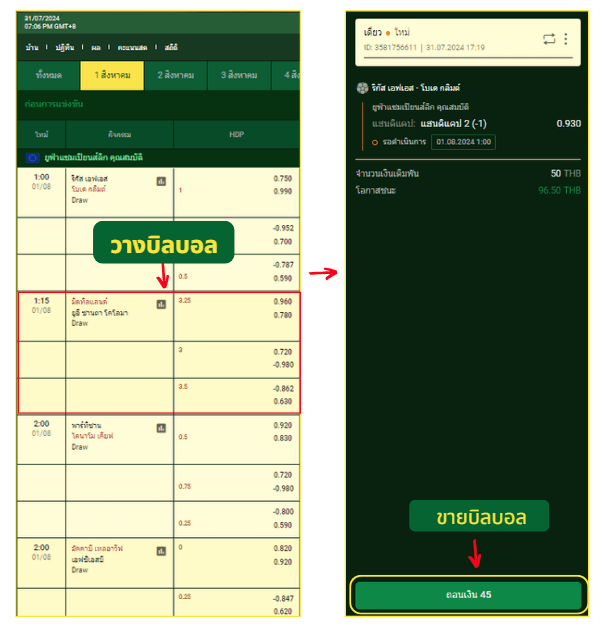
Task: Click the 3.5 handicap line
Action: 183,387
